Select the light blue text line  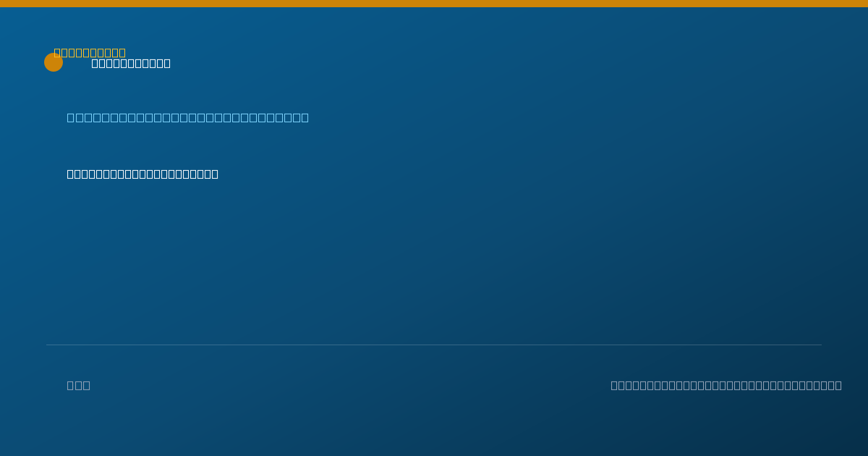[188, 117]
